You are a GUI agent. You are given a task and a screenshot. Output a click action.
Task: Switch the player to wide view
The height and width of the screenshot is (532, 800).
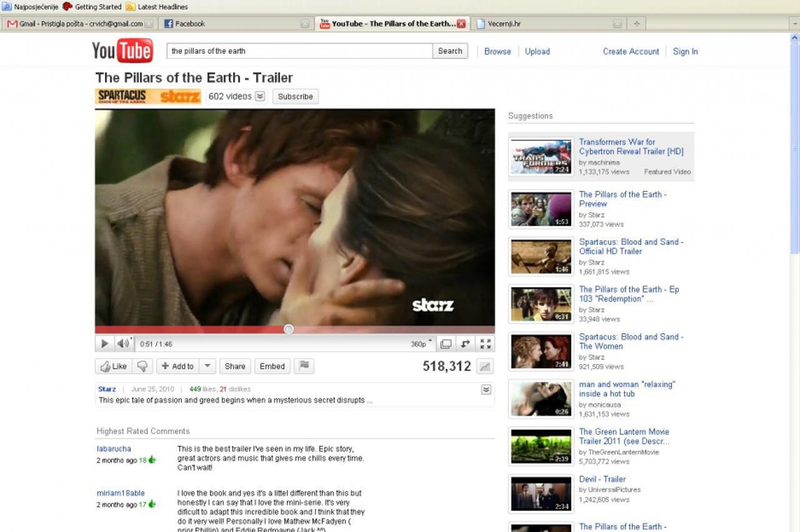click(x=446, y=343)
